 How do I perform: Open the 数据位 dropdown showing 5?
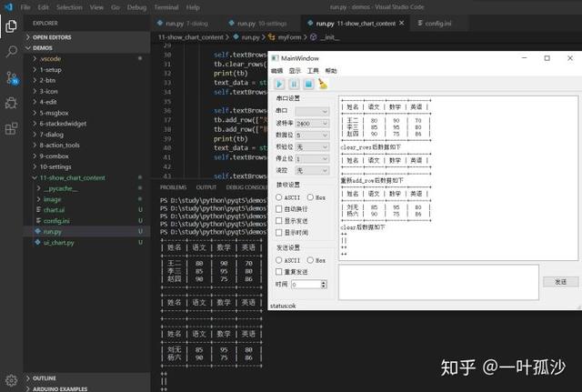pyautogui.click(x=312, y=136)
